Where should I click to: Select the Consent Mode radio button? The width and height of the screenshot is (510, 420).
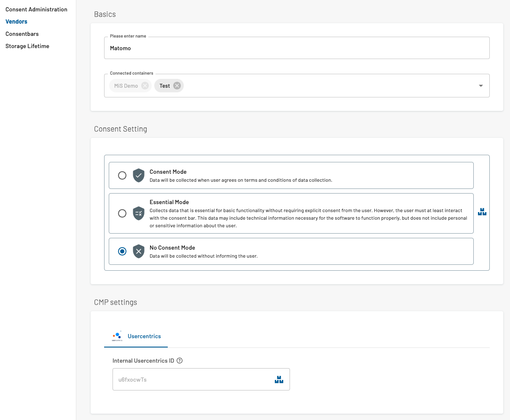[x=122, y=175]
